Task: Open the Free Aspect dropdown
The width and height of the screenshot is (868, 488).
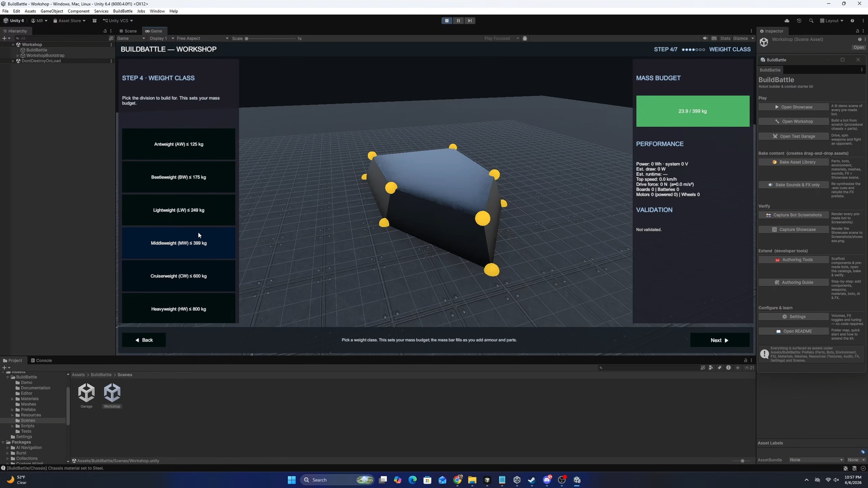Action: coord(203,38)
